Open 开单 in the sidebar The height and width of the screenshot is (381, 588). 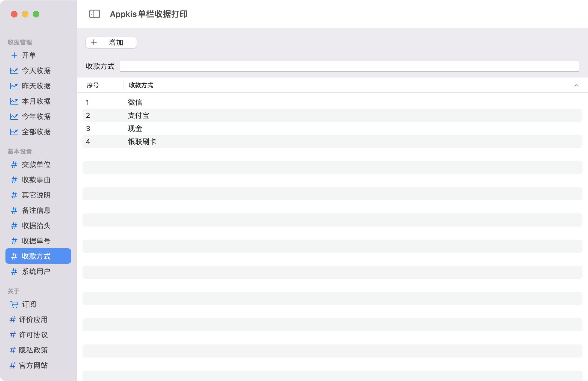(38, 55)
